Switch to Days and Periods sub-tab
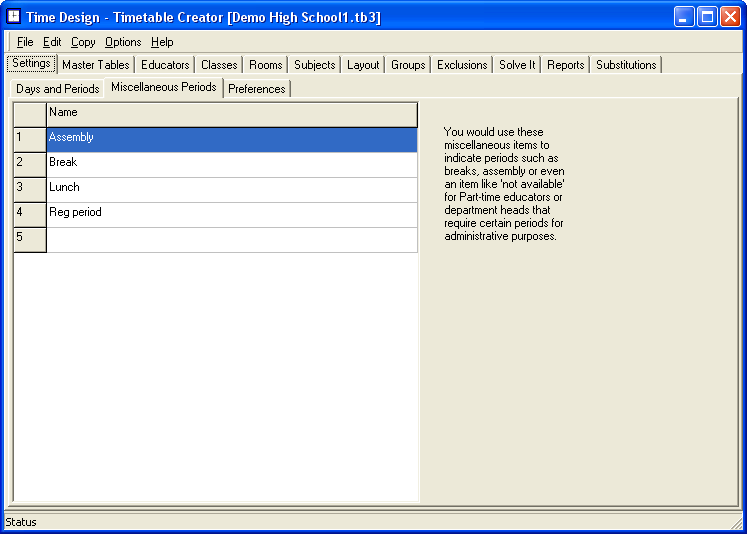Screen dimensions: 747x534 (58, 89)
